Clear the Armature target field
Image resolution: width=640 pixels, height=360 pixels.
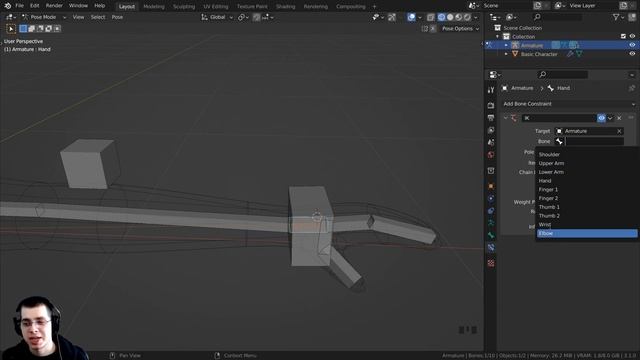pyautogui.click(x=619, y=131)
